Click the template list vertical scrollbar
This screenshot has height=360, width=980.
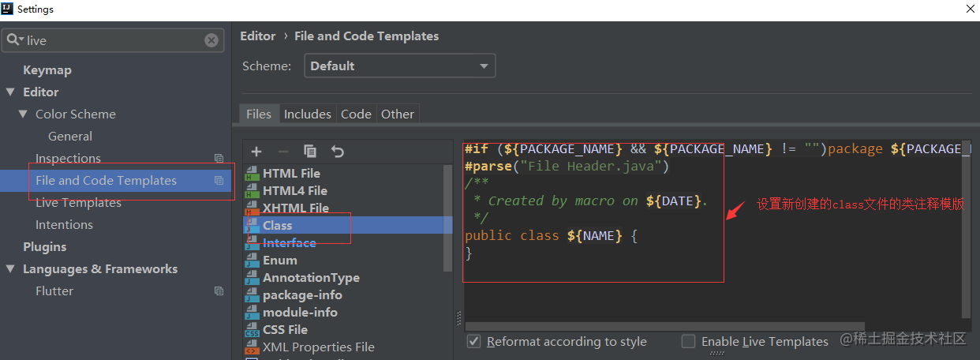(449, 217)
